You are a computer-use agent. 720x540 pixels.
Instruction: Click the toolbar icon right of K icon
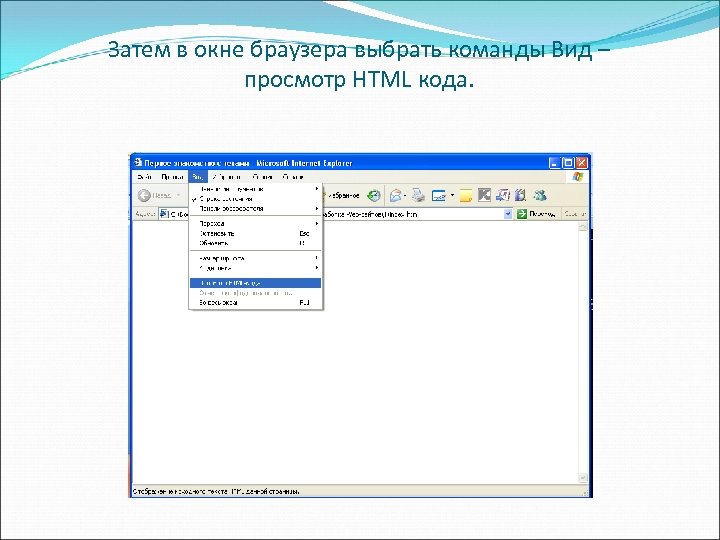point(503,196)
